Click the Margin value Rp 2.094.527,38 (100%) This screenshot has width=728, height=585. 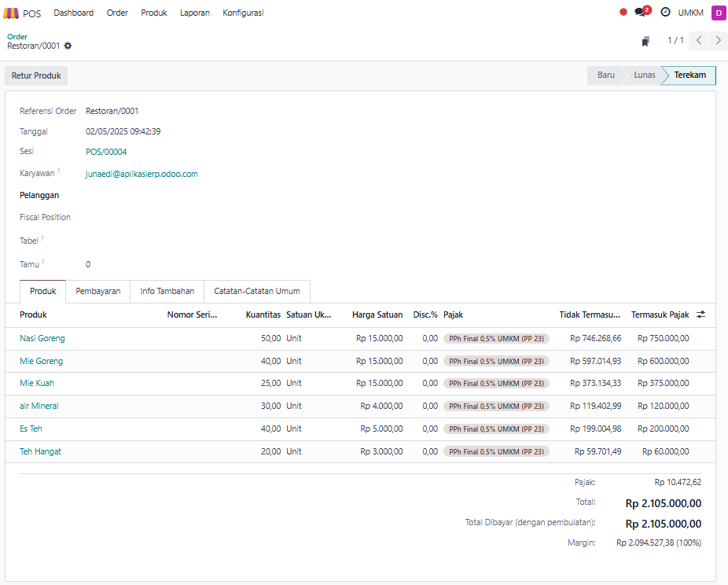659,543
